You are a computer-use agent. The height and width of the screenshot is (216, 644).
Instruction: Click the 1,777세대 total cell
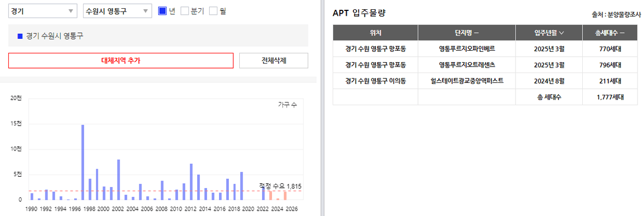point(610,97)
